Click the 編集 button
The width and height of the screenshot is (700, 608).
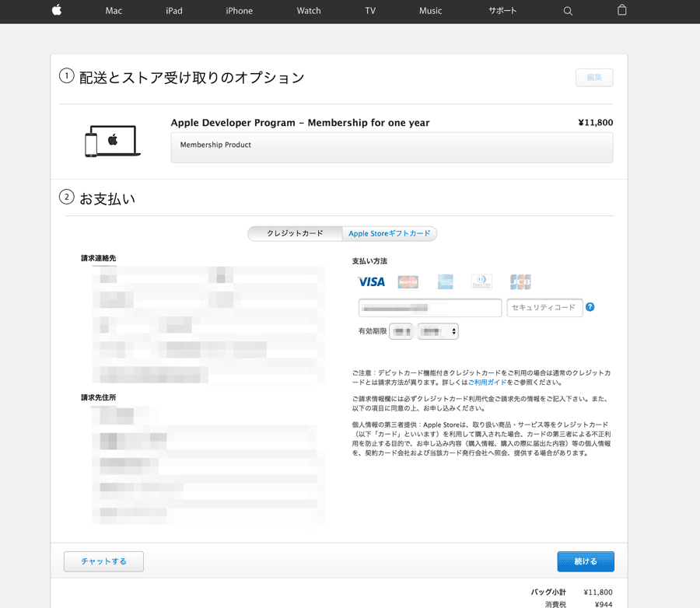594,78
